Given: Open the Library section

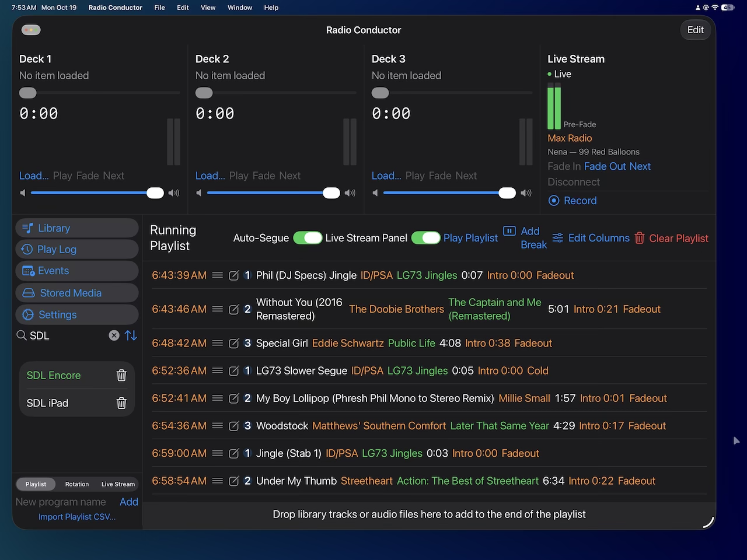Looking at the screenshot, I should coord(77,228).
